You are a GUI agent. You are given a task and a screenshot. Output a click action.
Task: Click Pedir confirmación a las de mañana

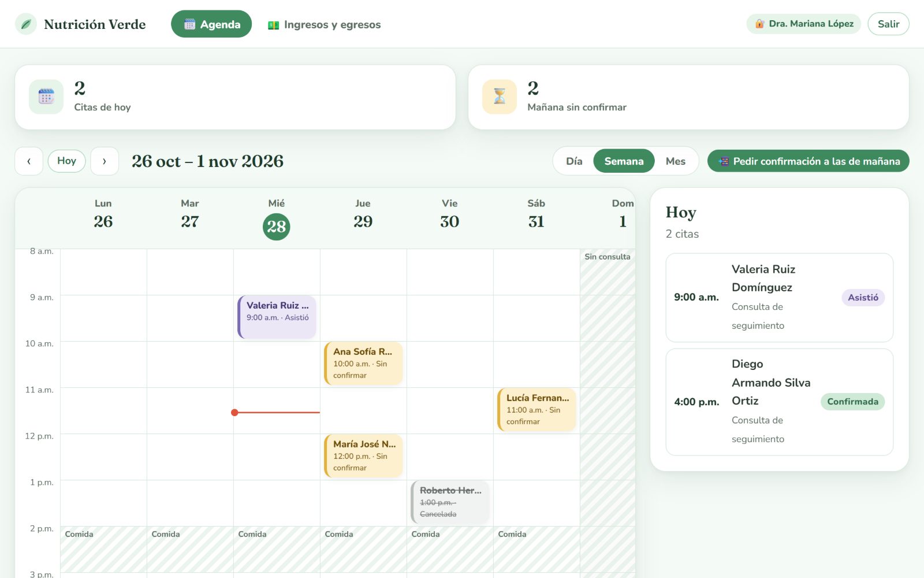click(808, 161)
